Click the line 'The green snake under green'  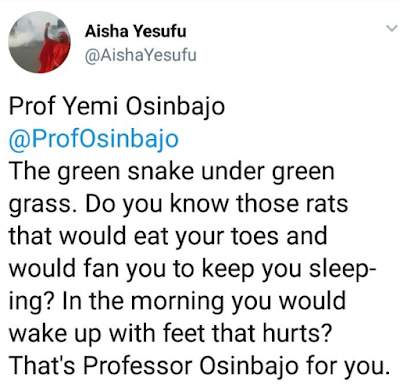[x=171, y=172]
